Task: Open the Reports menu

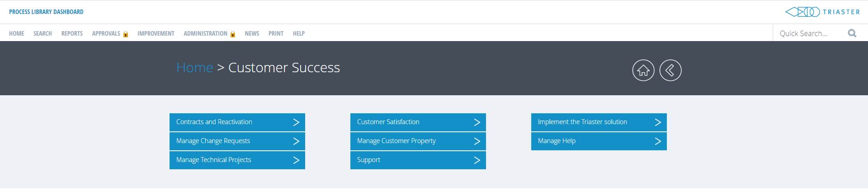Action: [72, 33]
